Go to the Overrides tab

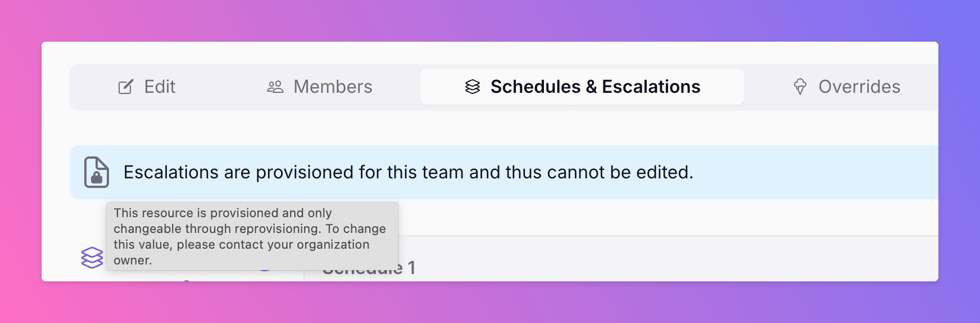pyautogui.click(x=847, y=87)
